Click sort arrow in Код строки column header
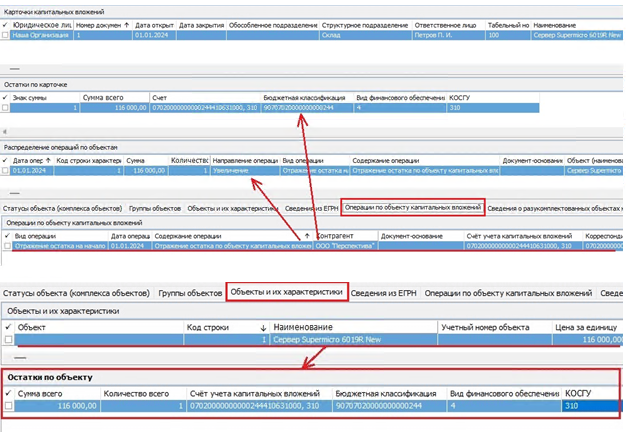632x439 pixels. click(263, 326)
